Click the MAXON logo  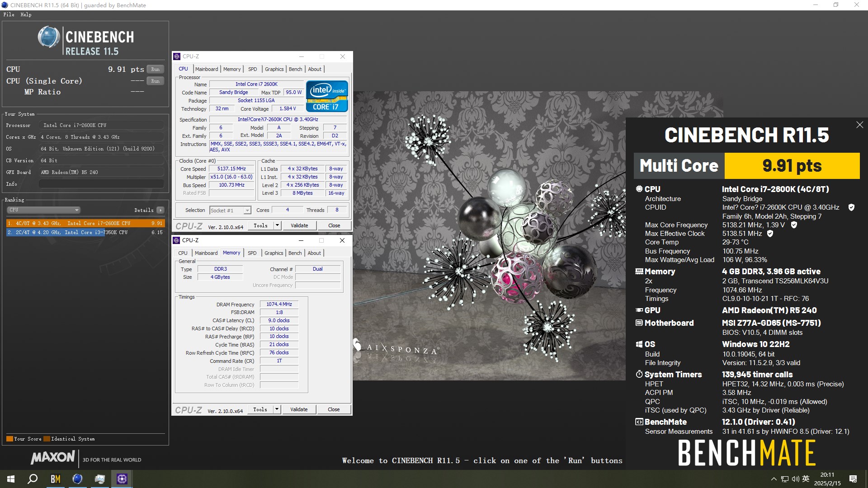coord(53,457)
